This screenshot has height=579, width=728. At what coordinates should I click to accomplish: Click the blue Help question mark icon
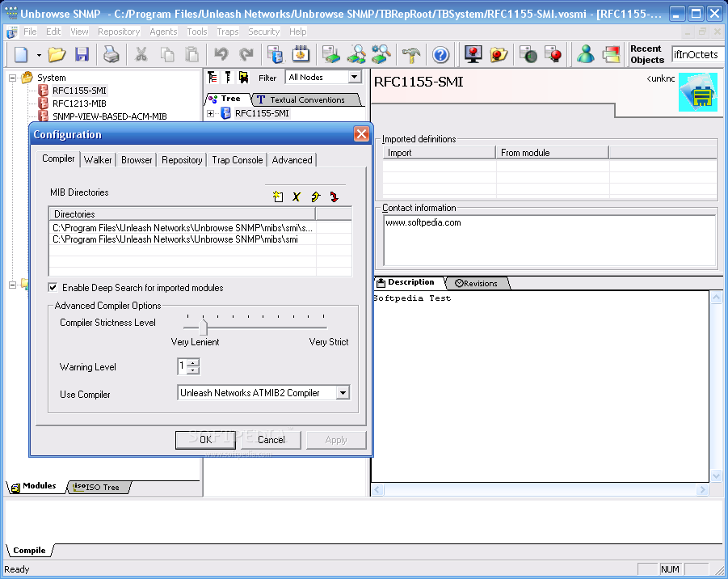440,55
